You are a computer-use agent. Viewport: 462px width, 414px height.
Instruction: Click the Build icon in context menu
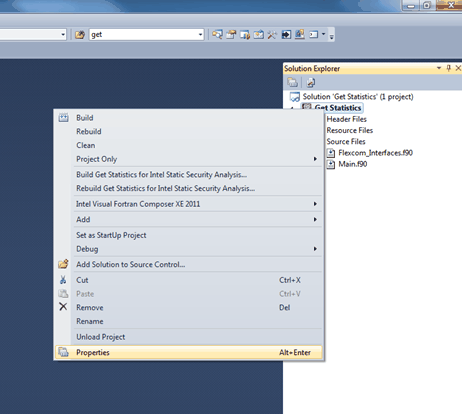tap(64, 118)
